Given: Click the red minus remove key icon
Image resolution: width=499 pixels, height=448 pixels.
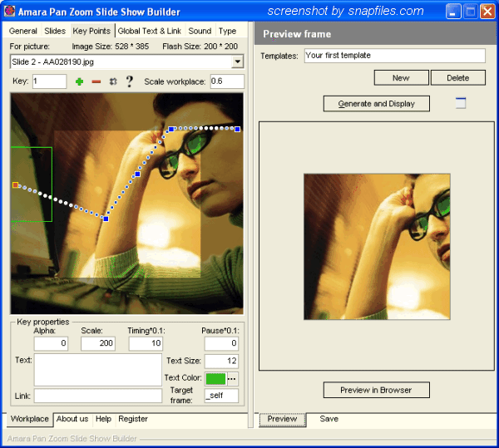Looking at the screenshot, I should pyautogui.click(x=96, y=81).
